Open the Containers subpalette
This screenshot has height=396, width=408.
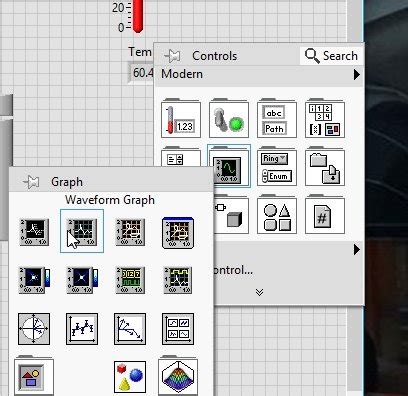point(325,167)
